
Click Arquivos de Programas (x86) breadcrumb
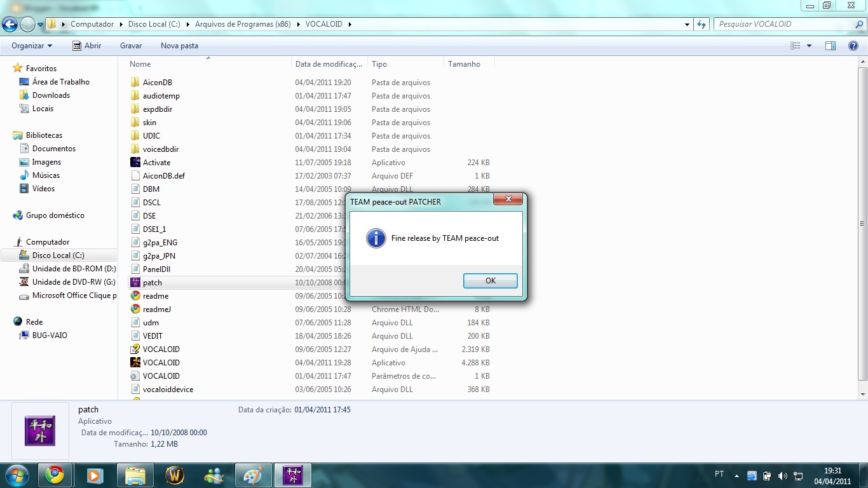tap(243, 24)
